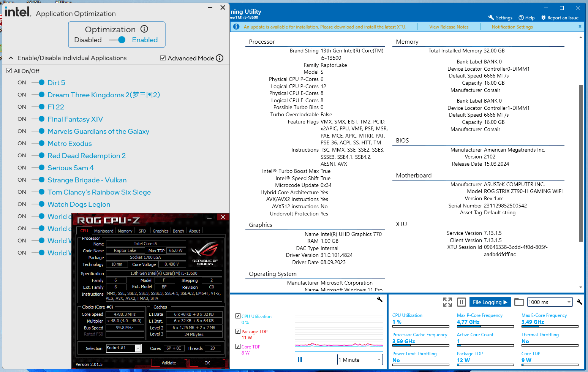Switch to the Memory tab in CPU-Z
588x372 pixels.
click(x=125, y=231)
